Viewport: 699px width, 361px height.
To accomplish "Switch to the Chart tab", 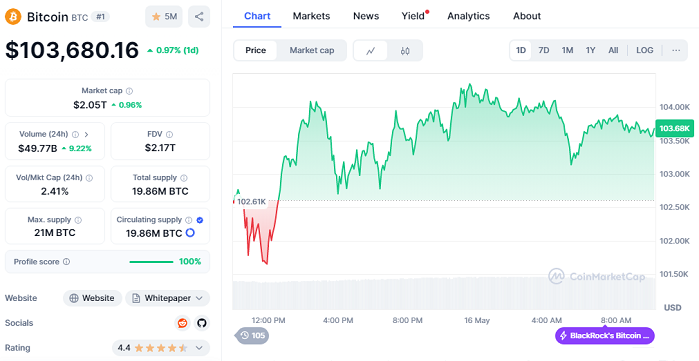I will [257, 16].
